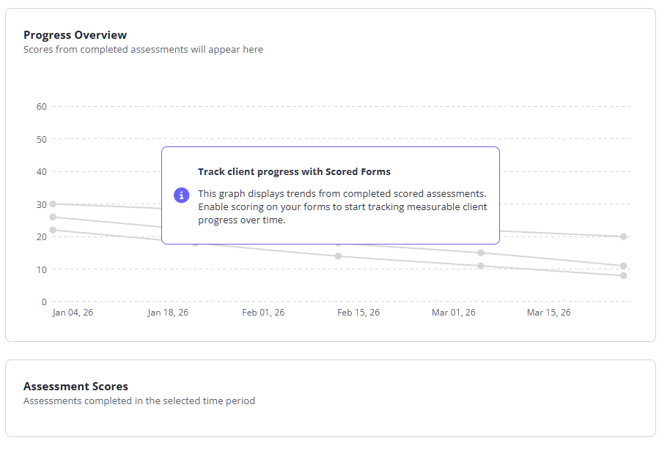
Task: Click the data point at 15 near Mar 01
Action: coord(481,253)
